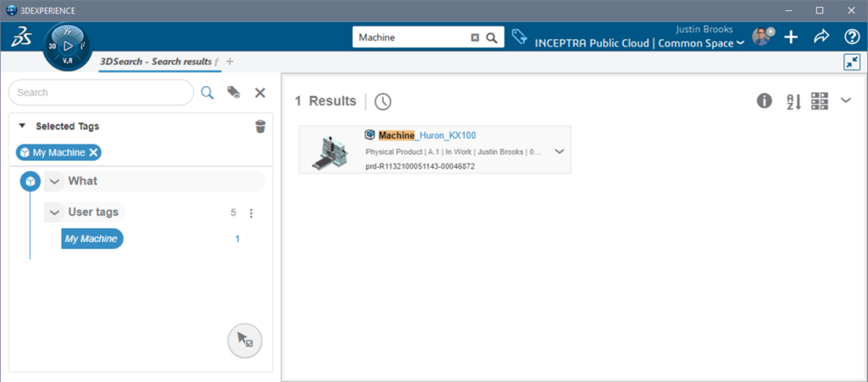Image resolution: width=868 pixels, height=382 pixels.
Task: Collapse the User tags section
Action: click(54, 212)
